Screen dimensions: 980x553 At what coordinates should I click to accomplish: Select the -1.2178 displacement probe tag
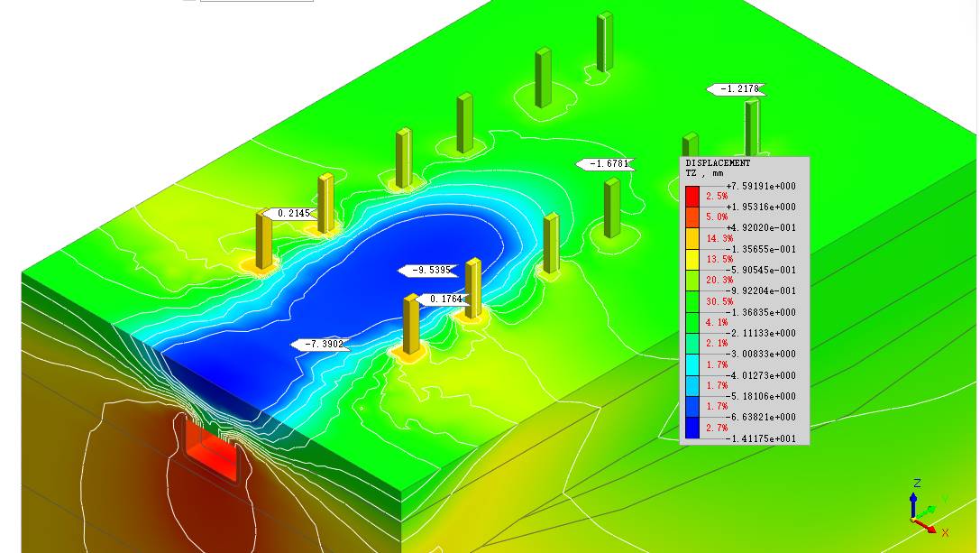pyautogui.click(x=737, y=89)
